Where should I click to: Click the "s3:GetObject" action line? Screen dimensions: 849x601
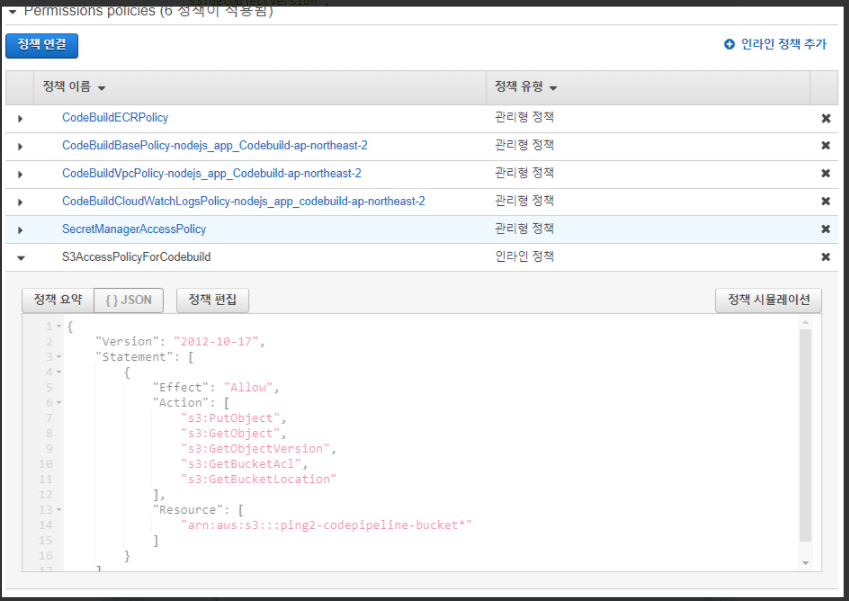coord(230,434)
